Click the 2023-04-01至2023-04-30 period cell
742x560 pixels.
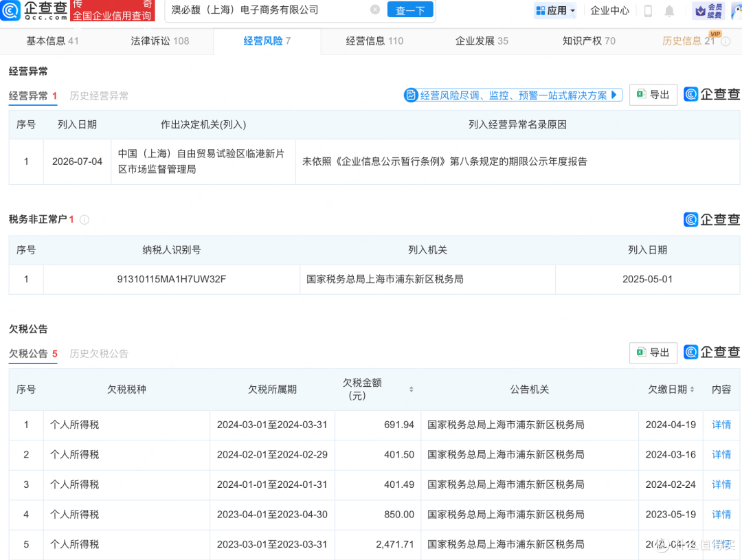click(x=272, y=514)
